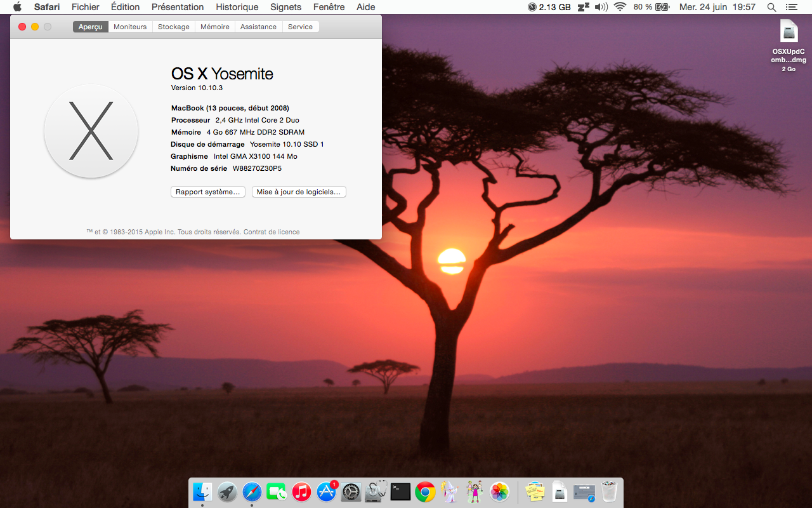Open Terminal from the Dock
Image resolution: width=812 pixels, height=508 pixels.
[400, 491]
